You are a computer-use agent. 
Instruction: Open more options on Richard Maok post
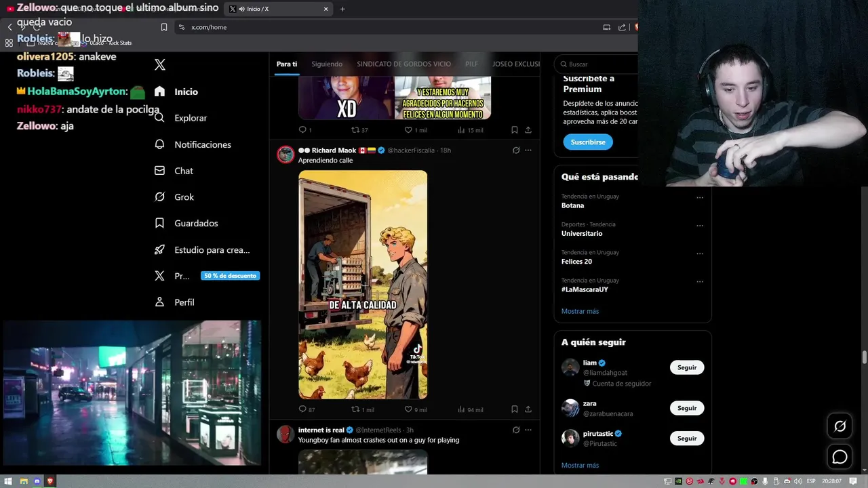pos(528,150)
